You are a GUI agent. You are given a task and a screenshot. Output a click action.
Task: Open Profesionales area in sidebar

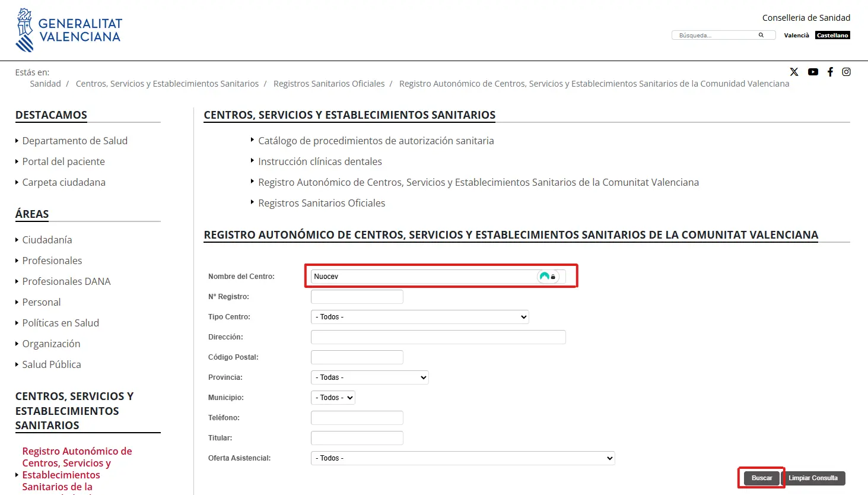pyautogui.click(x=52, y=261)
